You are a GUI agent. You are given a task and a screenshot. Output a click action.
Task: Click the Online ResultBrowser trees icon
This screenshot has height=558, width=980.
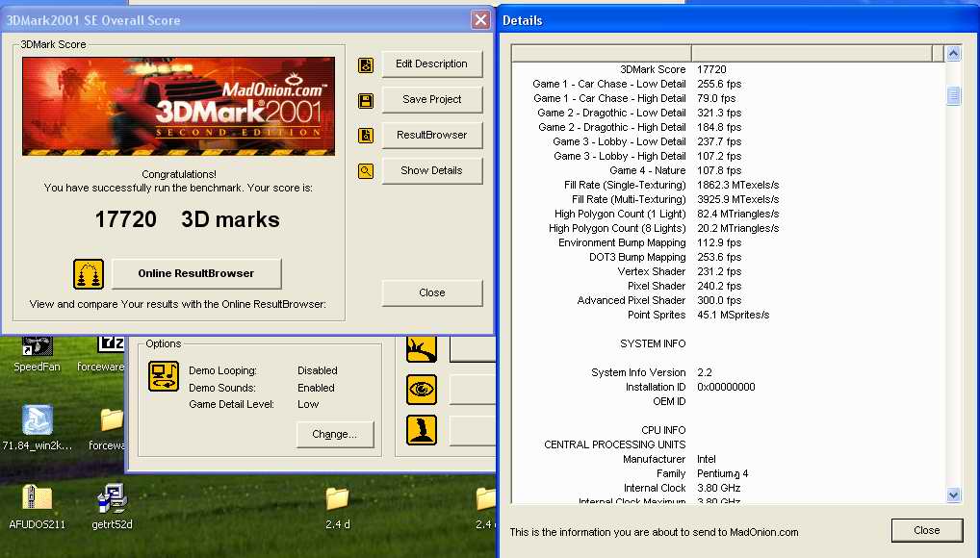point(89,273)
